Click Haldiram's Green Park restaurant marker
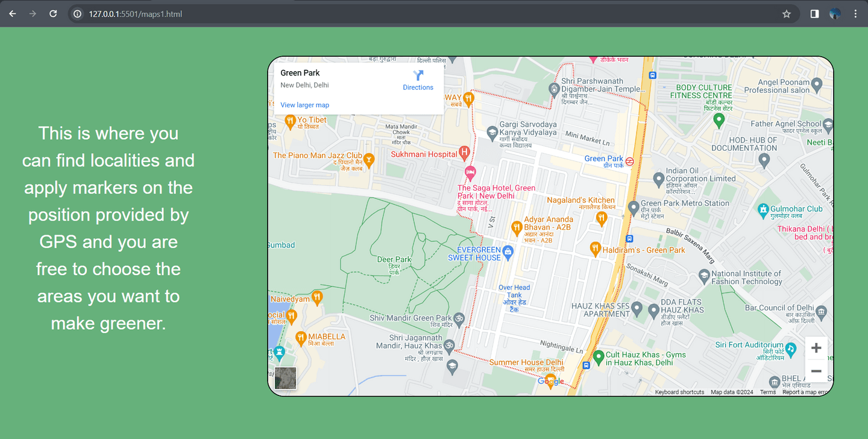The image size is (868, 439). (595, 249)
